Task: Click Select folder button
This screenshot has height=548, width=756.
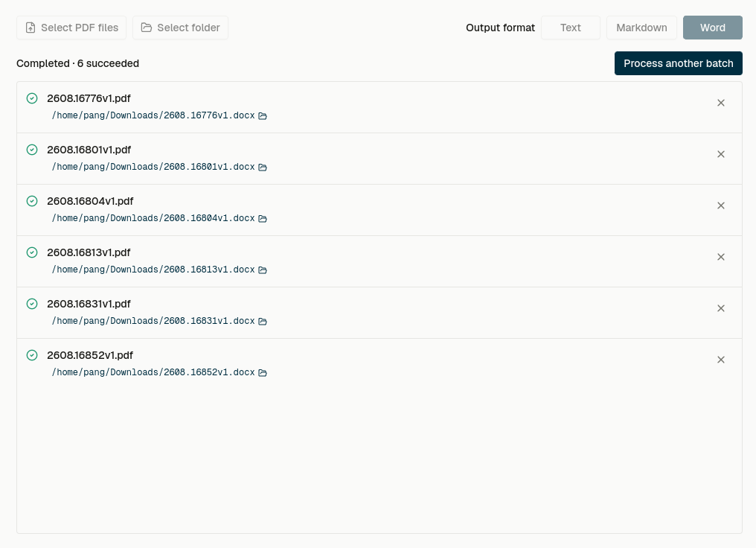Action: tap(180, 28)
